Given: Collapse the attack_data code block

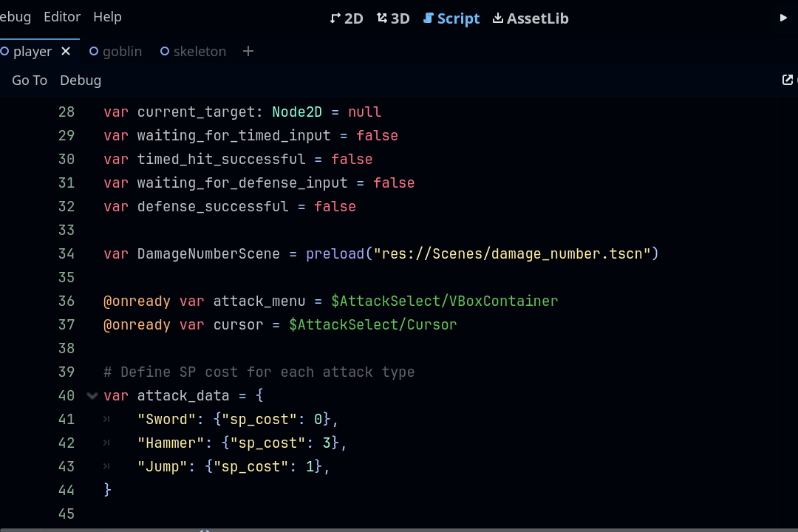Looking at the screenshot, I should click(x=92, y=396).
